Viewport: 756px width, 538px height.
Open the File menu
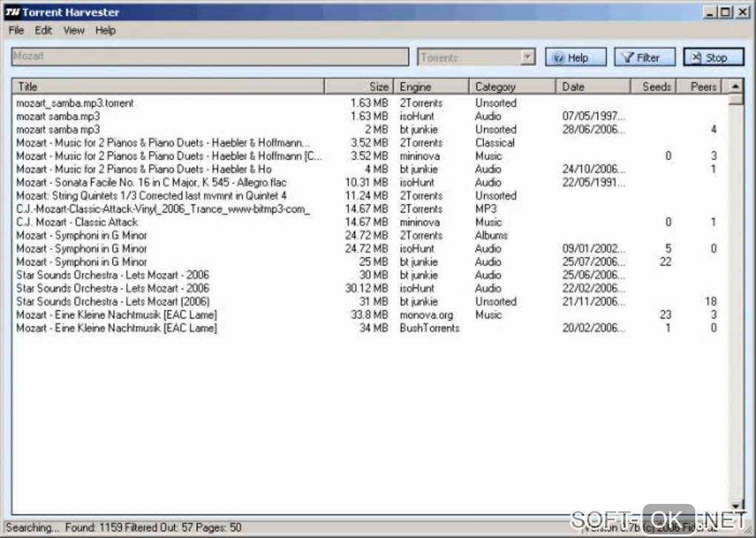pos(16,30)
